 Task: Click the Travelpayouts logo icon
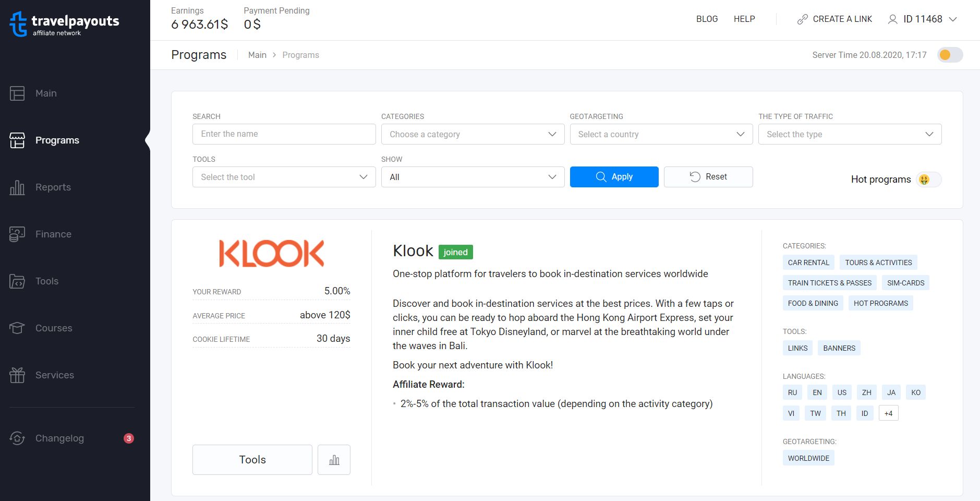pyautogui.click(x=18, y=23)
